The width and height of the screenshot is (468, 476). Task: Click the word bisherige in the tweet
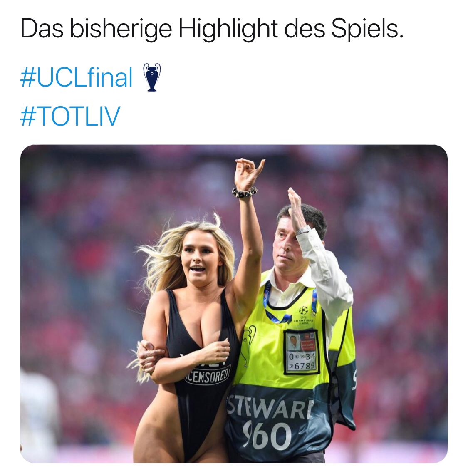(x=121, y=30)
